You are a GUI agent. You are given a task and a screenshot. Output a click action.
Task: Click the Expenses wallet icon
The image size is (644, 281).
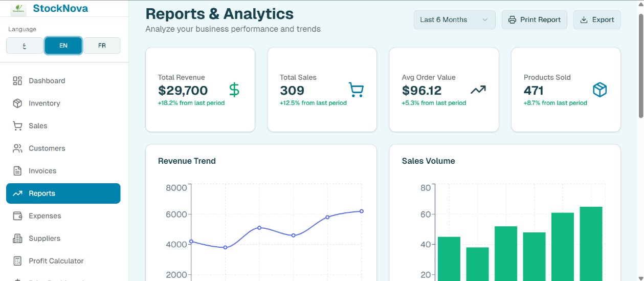click(x=17, y=216)
